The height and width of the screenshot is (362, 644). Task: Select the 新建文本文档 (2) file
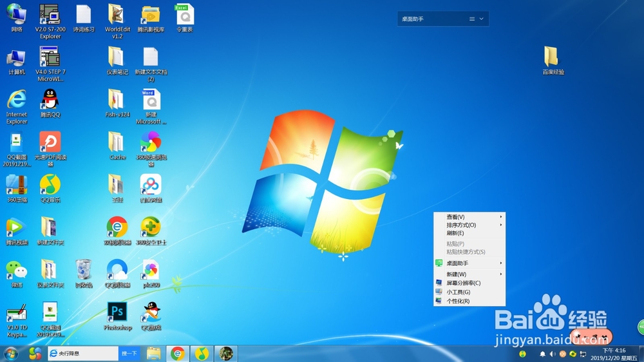pyautogui.click(x=151, y=64)
